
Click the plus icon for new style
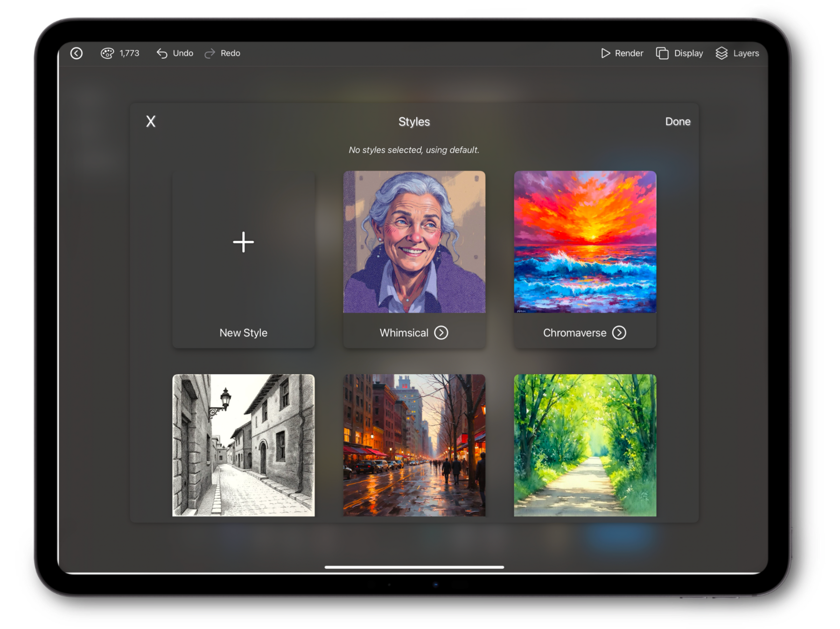click(x=243, y=242)
